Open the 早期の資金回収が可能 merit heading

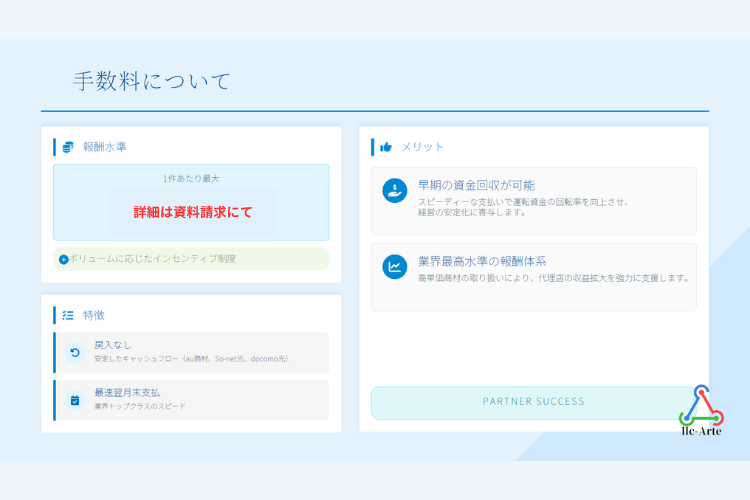pos(476,185)
